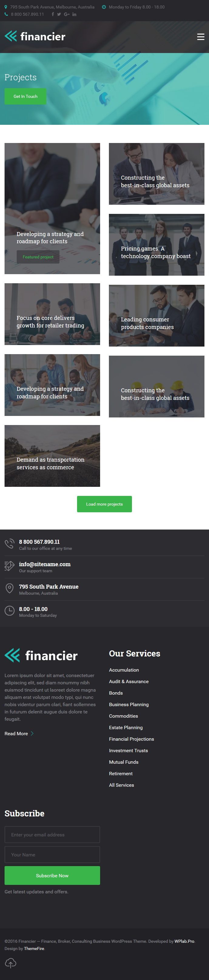209x980 pixels.
Task: Open the Audit & Assurance service link
Action: click(129, 681)
